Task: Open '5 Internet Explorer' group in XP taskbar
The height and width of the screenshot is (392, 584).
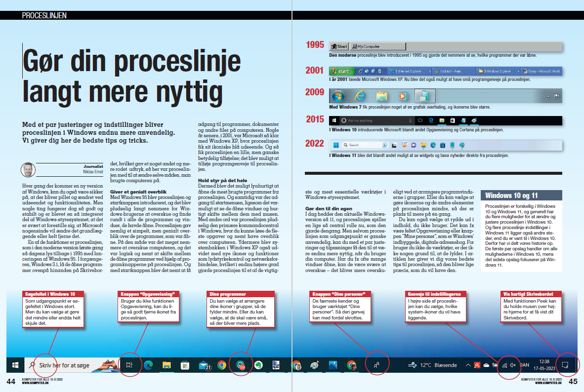Action: coord(410,71)
